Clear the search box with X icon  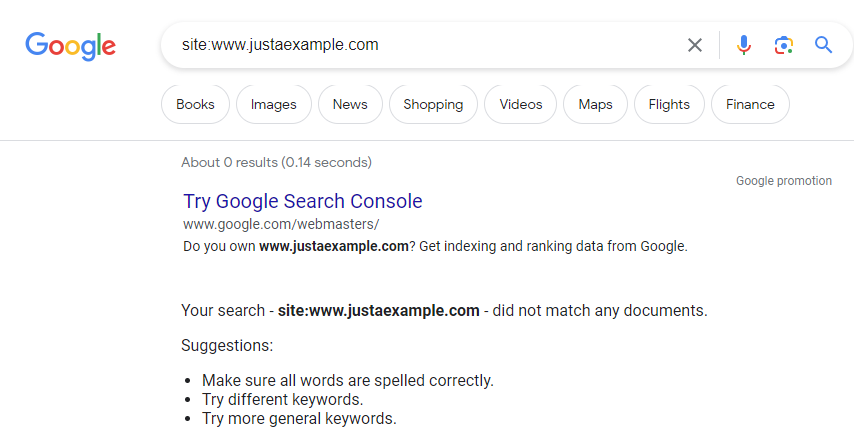coord(694,45)
